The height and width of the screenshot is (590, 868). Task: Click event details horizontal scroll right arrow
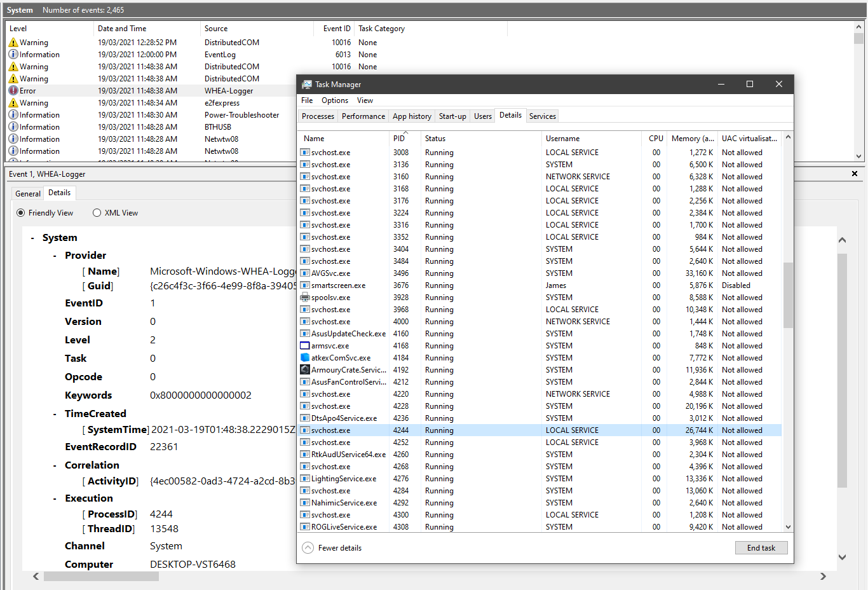[823, 577]
